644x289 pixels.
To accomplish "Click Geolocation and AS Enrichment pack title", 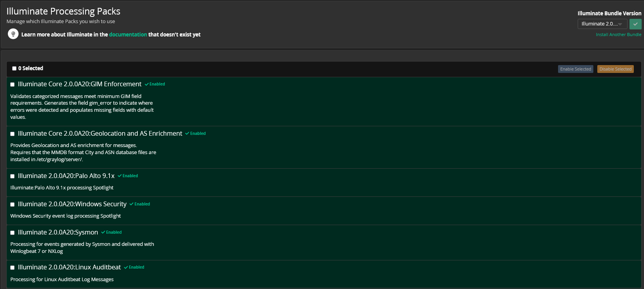I will (x=100, y=133).
